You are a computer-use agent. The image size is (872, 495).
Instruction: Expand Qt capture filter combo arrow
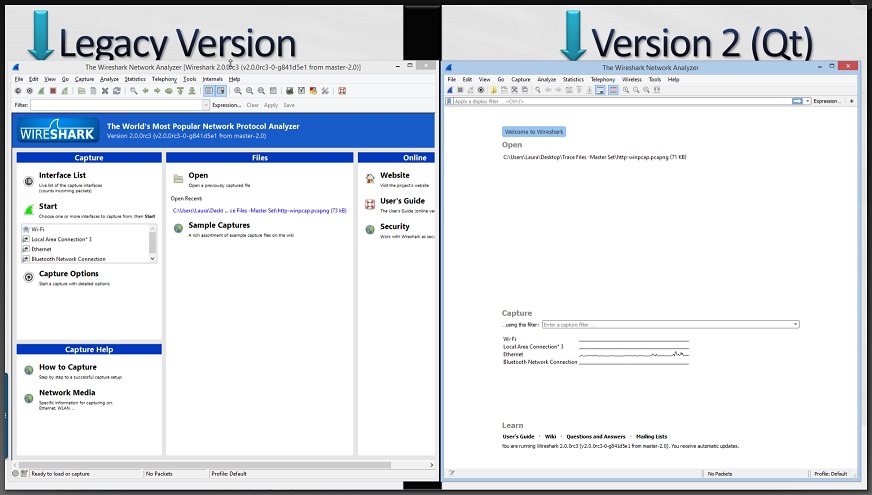tap(795, 324)
